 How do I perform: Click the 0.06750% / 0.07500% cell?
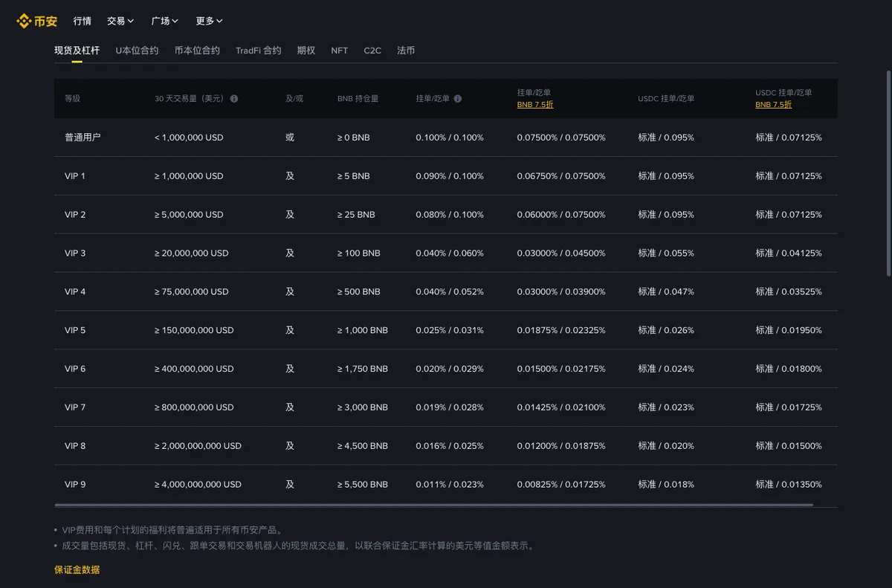point(561,176)
